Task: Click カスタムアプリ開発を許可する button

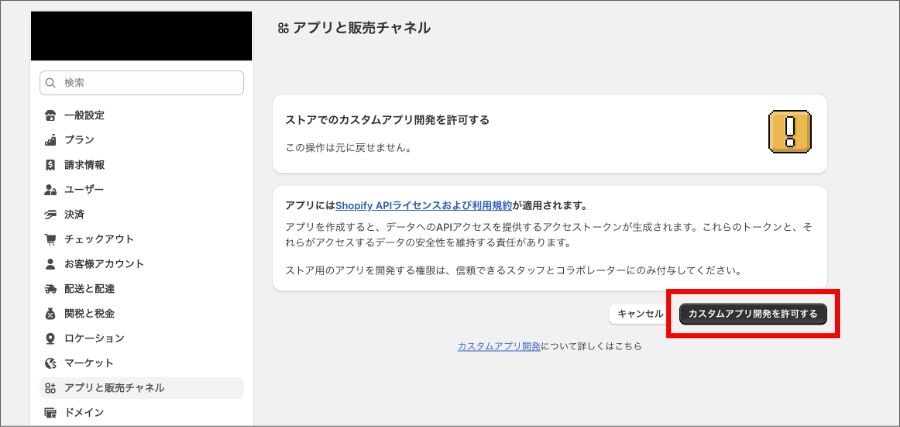Action: [752, 314]
